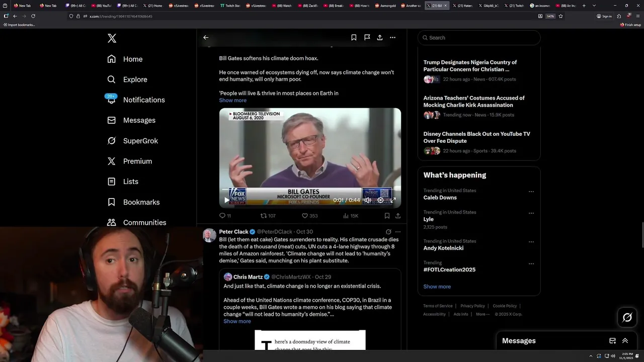The image size is (644, 362).
Task: Like the post with 353 likes
Action: tap(309, 216)
